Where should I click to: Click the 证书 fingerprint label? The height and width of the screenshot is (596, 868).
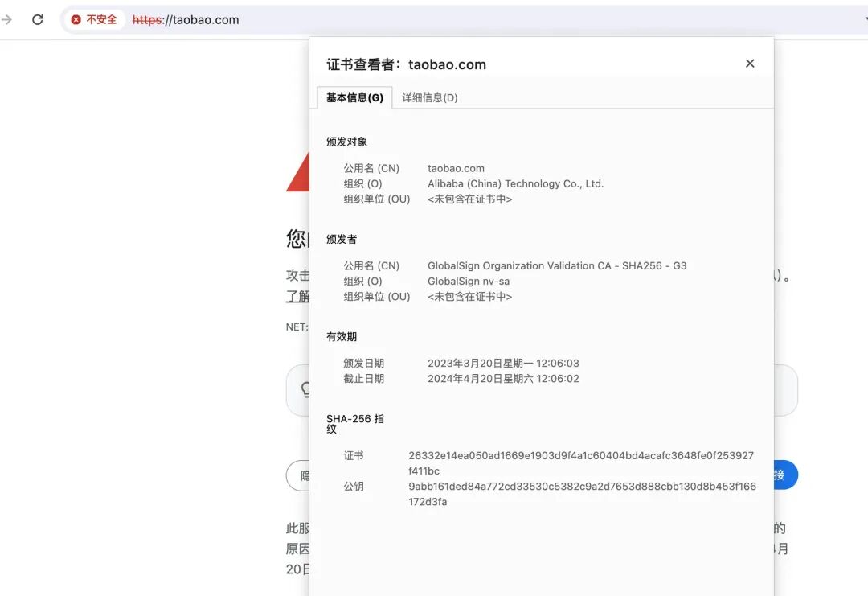[x=354, y=456]
